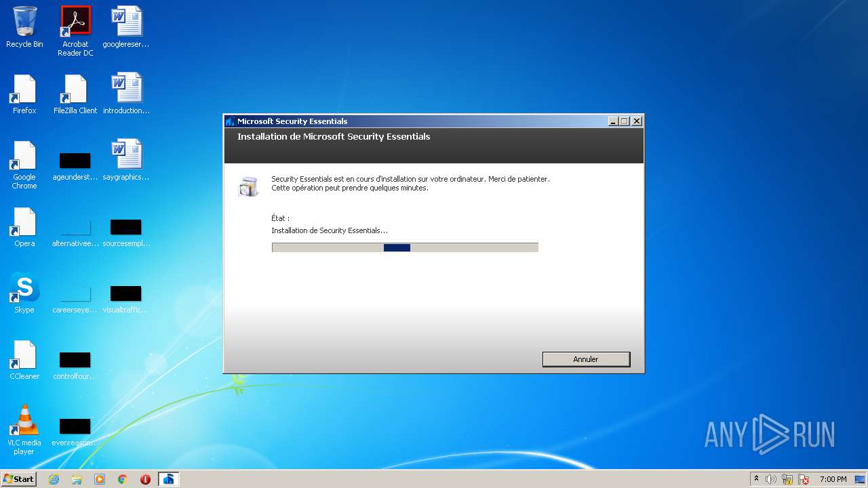Open the Action Center flag icon
The image size is (868, 488).
point(804,479)
